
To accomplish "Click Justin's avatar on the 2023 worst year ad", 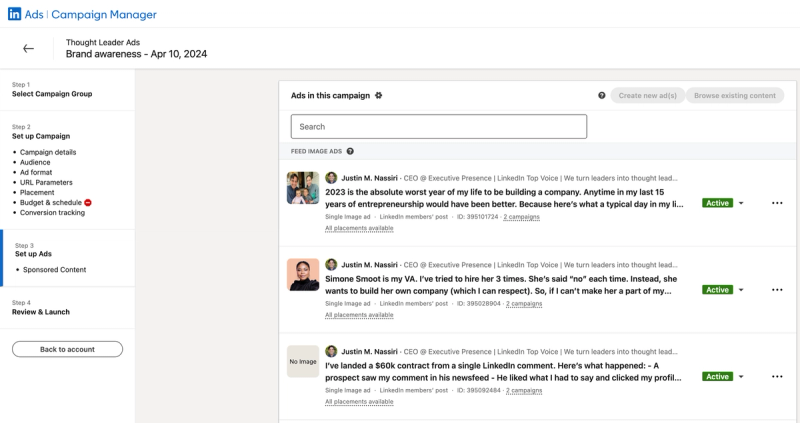I will pyautogui.click(x=331, y=178).
